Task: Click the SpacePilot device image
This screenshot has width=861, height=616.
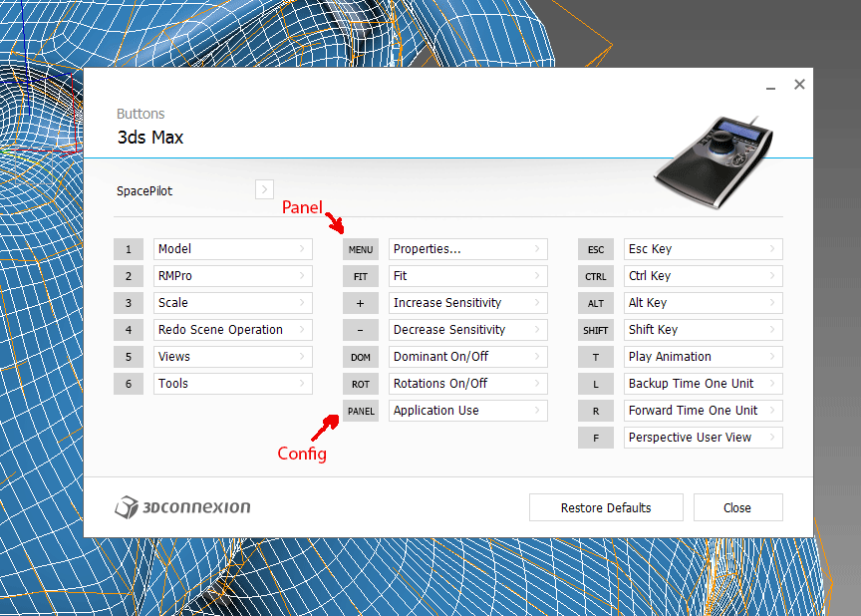Action: 714,161
